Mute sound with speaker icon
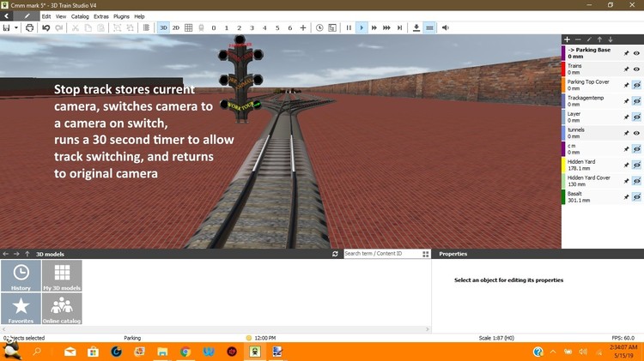 coord(446,28)
